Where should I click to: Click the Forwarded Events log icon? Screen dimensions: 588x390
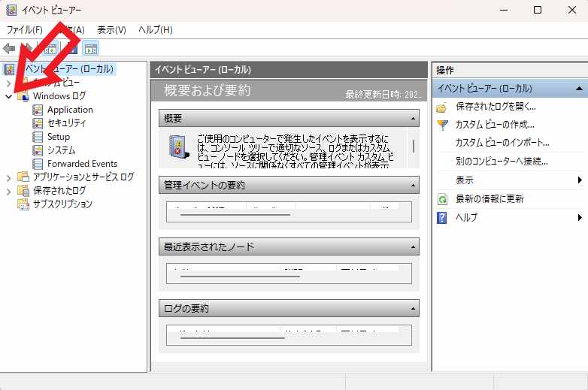pos(38,164)
